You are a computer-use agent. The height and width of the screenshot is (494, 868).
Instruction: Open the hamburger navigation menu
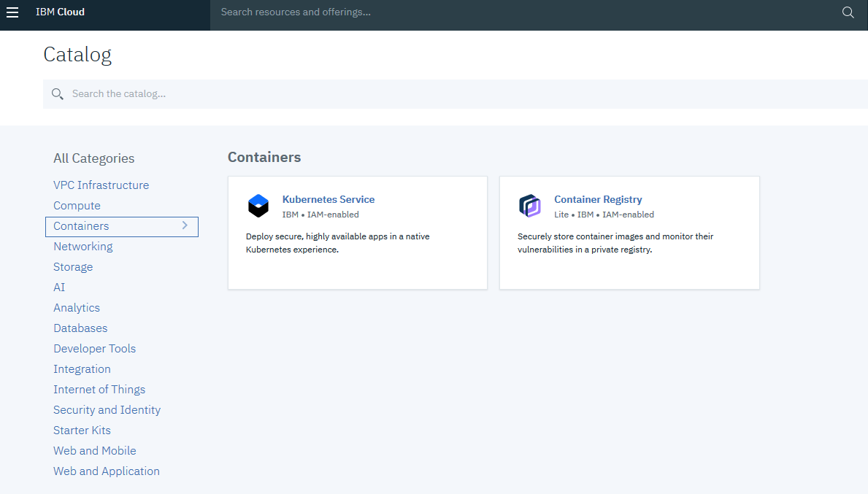[12, 12]
